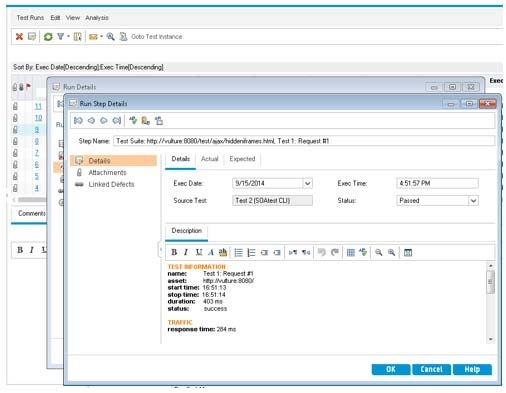The image size is (506, 393).
Task: Click the last Description toolbar icon
Action: tap(408, 252)
